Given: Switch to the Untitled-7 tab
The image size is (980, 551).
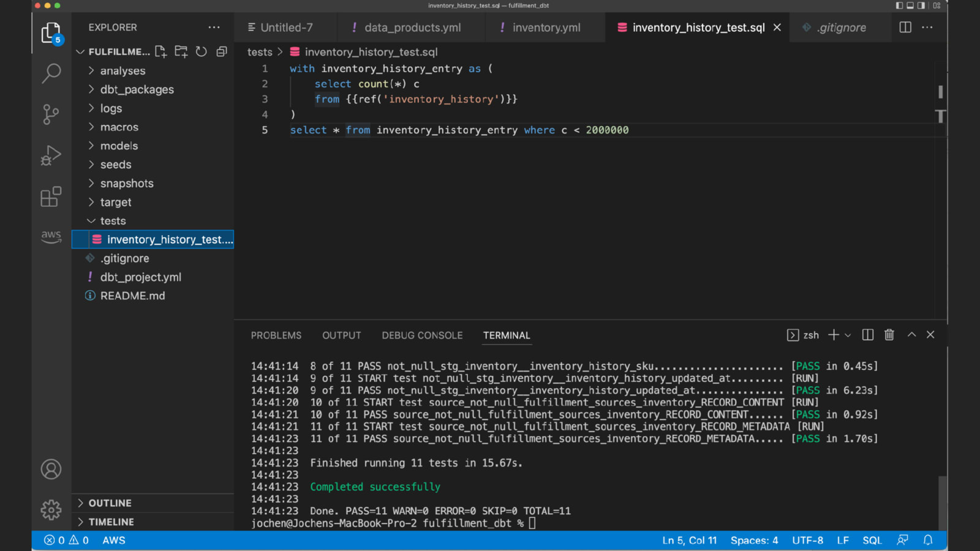Looking at the screenshot, I should coord(285,28).
